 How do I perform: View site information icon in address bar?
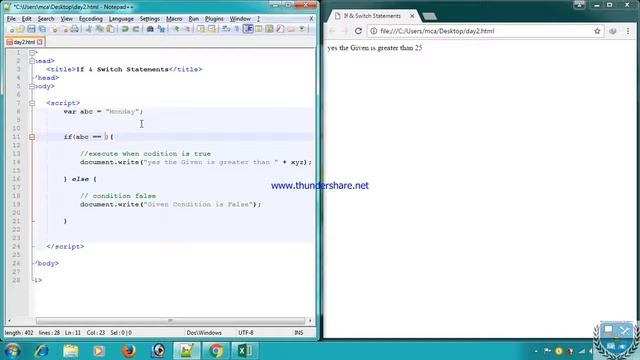point(373,31)
